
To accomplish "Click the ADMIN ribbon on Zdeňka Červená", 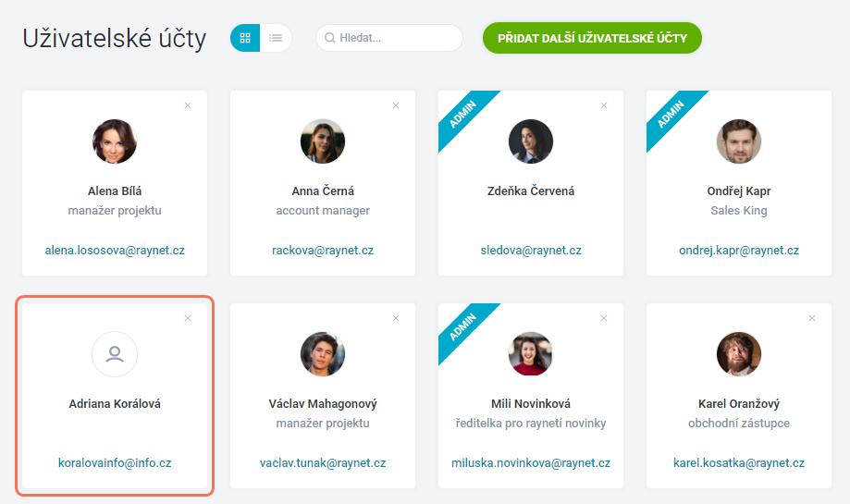I will click(462, 115).
